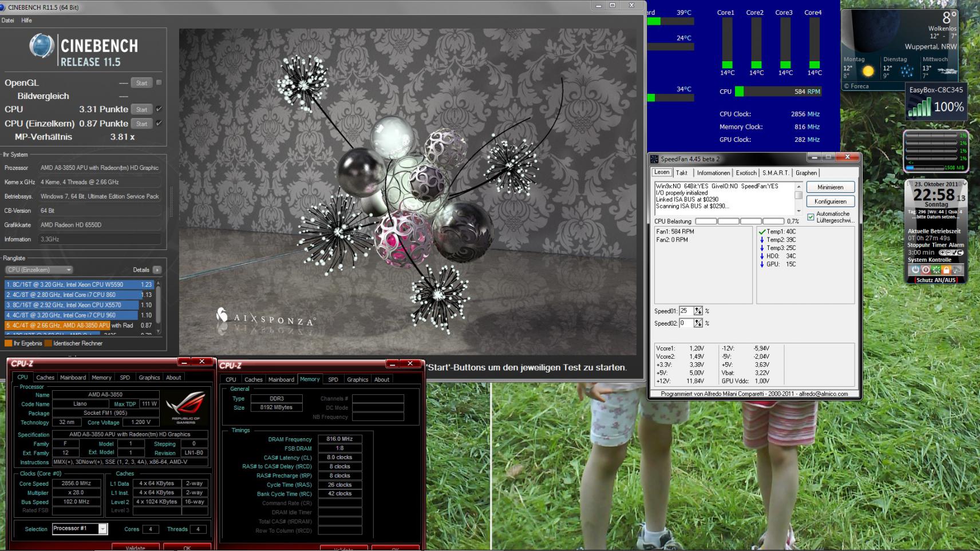Click the orange lock icon in System Kontrolle

(946, 269)
